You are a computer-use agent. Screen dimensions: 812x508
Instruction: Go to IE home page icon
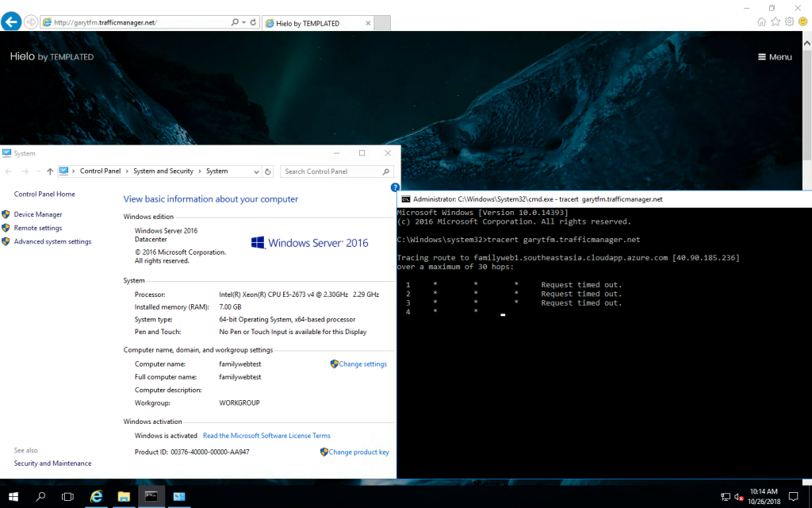[x=761, y=21]
